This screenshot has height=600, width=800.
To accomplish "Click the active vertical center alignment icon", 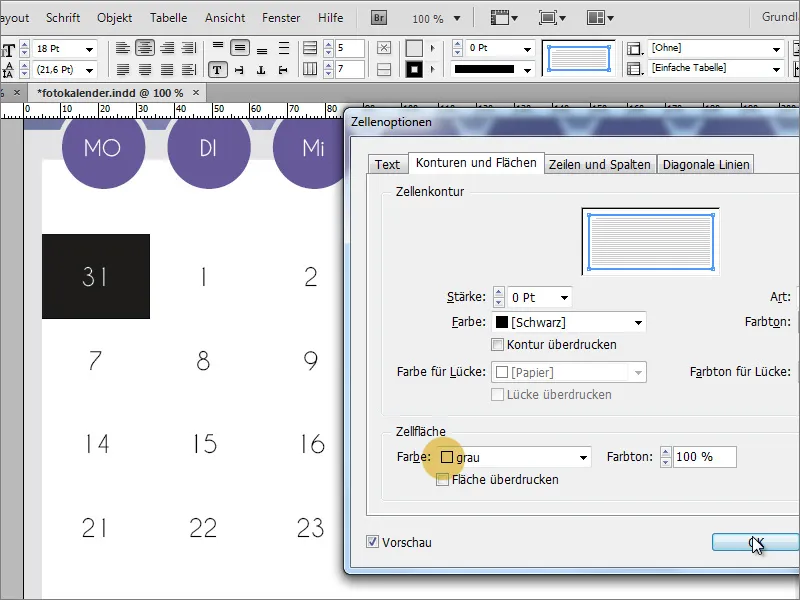I will point(240,48).
